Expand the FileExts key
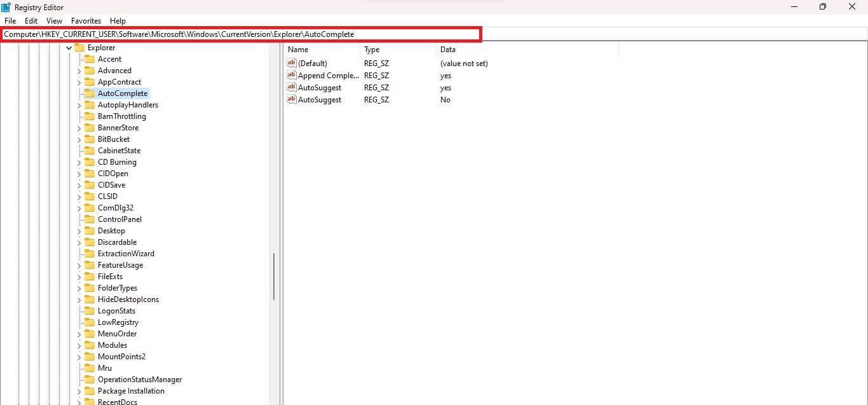Image resolution: width=868 pixels, height=405 pixels. point(79,277)
